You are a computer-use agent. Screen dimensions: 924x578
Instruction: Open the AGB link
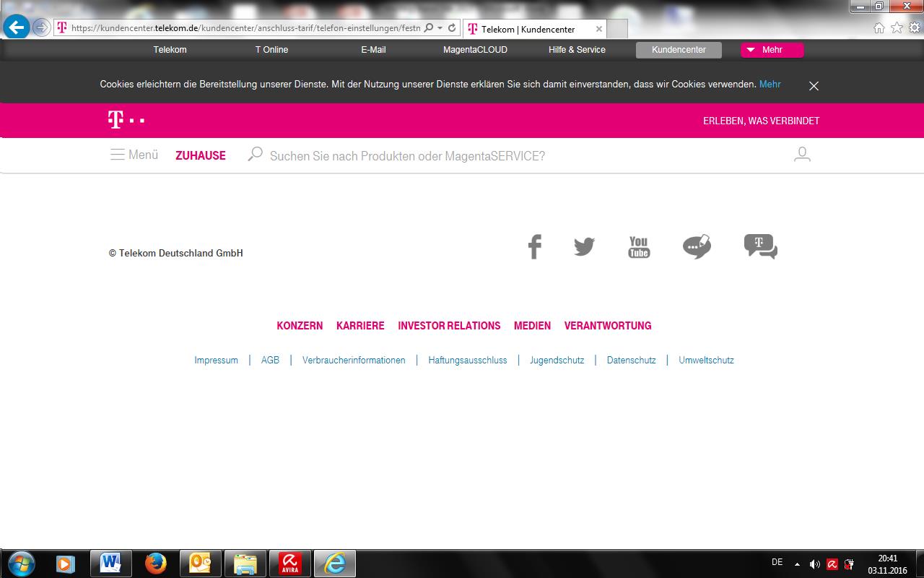(270, 360)
